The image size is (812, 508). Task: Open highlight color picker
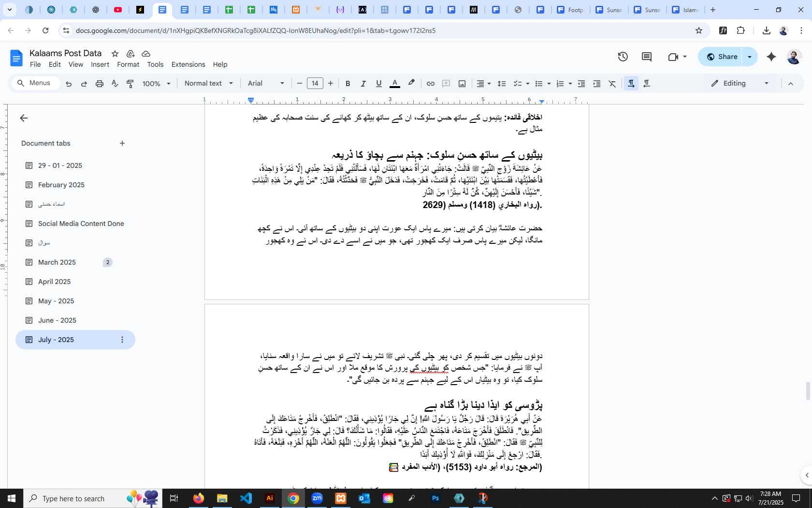pos(411,84)
